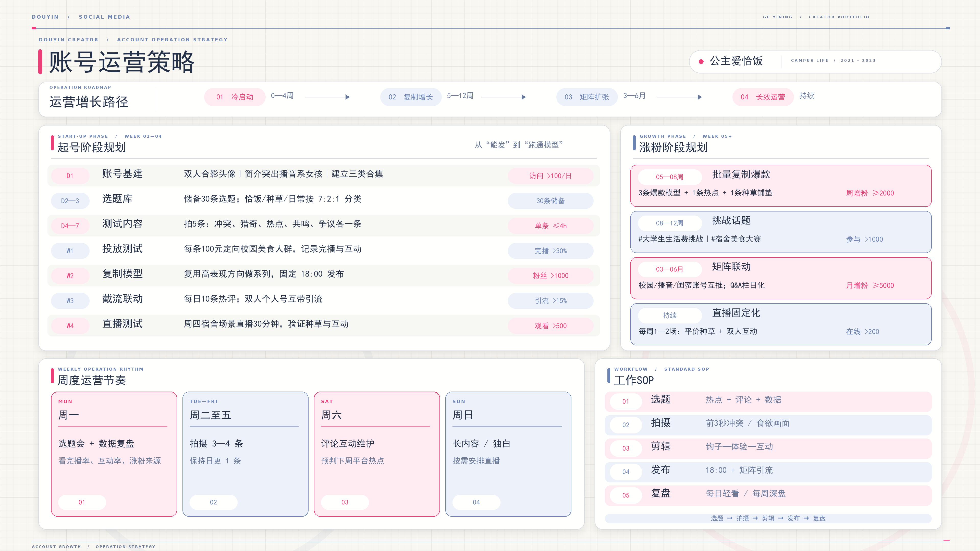Click the 选题→拍摄→剪辑→发布→复盘 flow bar

[768, 518]
